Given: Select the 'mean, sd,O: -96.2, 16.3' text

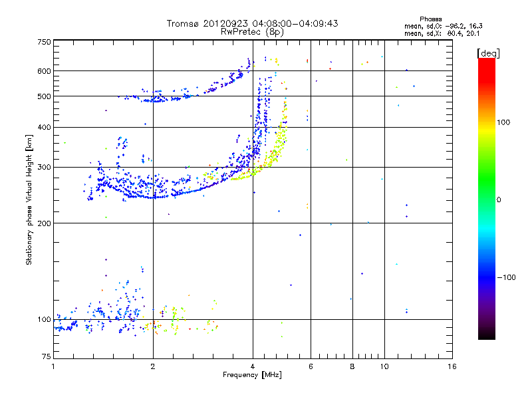Looking at the screenshot, I should 443,26.
